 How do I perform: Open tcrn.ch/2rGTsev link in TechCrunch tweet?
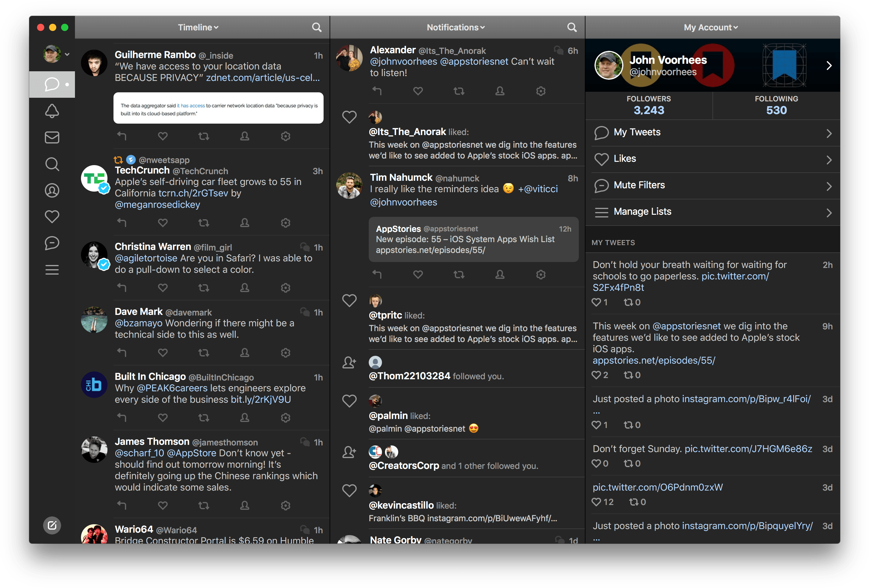coord(193,193)
